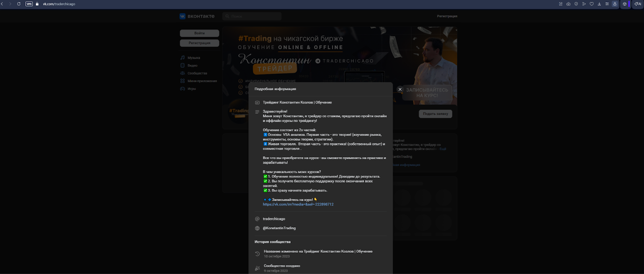Click the Подать заявку button

(435, 114)
